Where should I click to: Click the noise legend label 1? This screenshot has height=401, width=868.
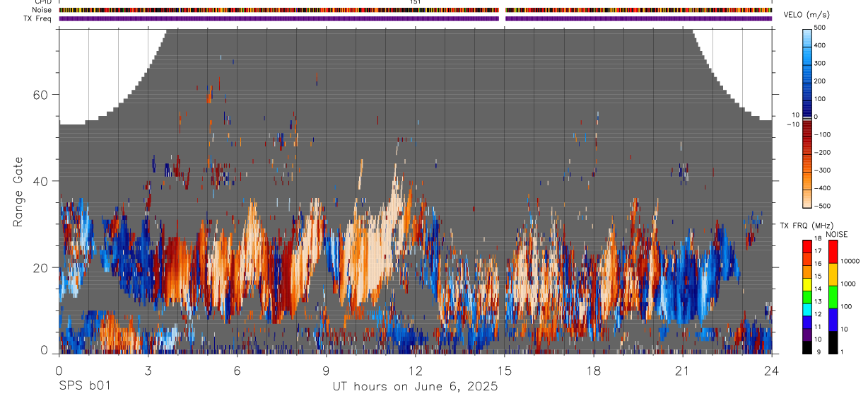[x=843, y=351]
